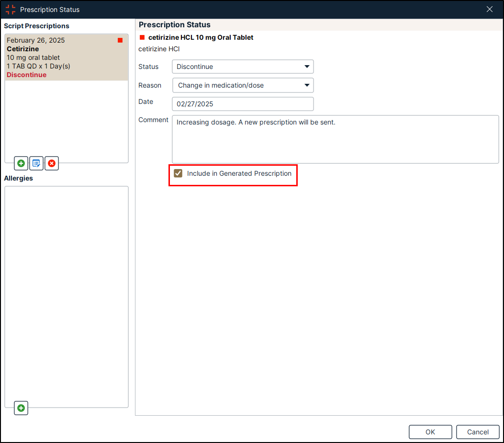Expand the Reason dropdown list

243,85
